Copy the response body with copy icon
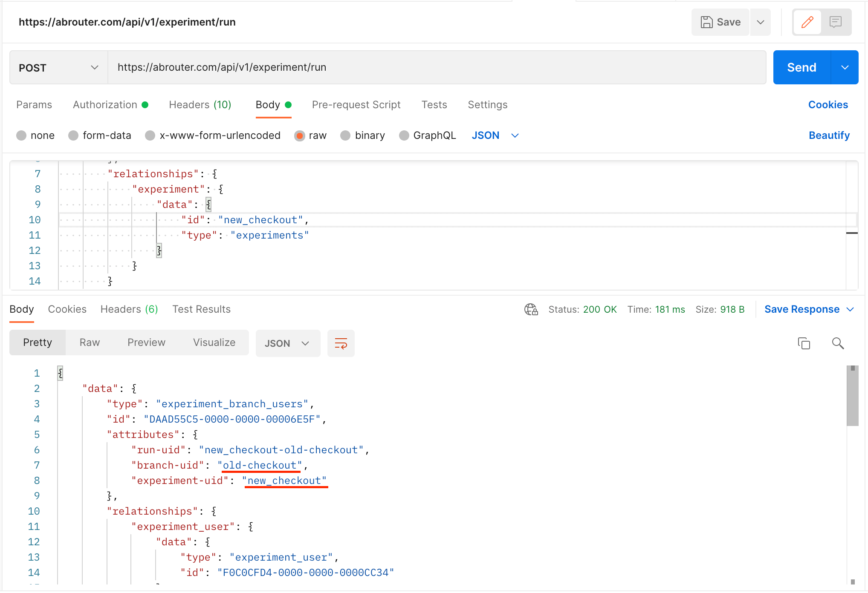868x593 pixels. [804, 343]
